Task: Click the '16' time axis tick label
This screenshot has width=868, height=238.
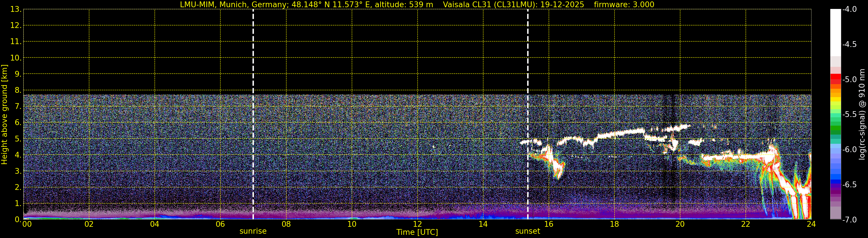Action: point(549,224)
